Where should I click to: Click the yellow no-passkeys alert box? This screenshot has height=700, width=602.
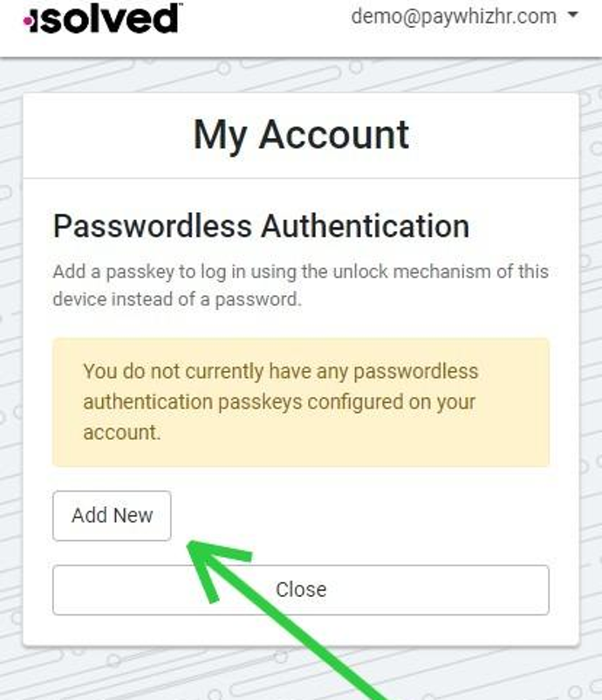point(301,402)
